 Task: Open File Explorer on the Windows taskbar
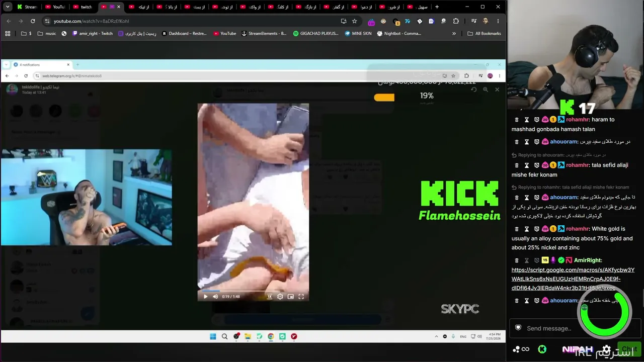[x=248, y=336]
